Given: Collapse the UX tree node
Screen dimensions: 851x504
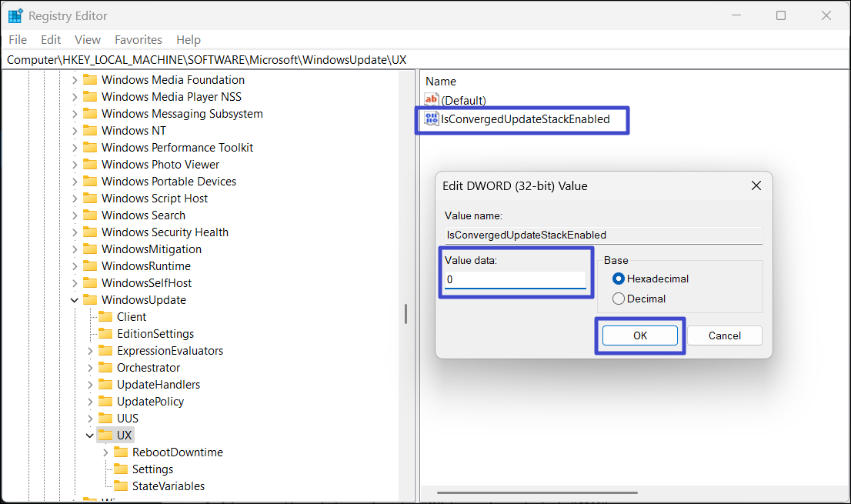Looking at the screenshot, I should (90, 436).
